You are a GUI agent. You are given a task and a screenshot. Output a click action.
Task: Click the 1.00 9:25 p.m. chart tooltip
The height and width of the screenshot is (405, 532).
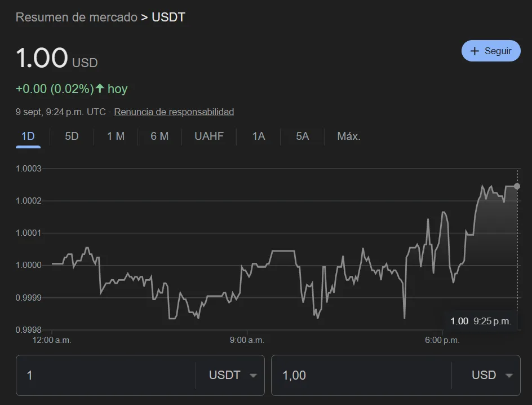(480, 321)
